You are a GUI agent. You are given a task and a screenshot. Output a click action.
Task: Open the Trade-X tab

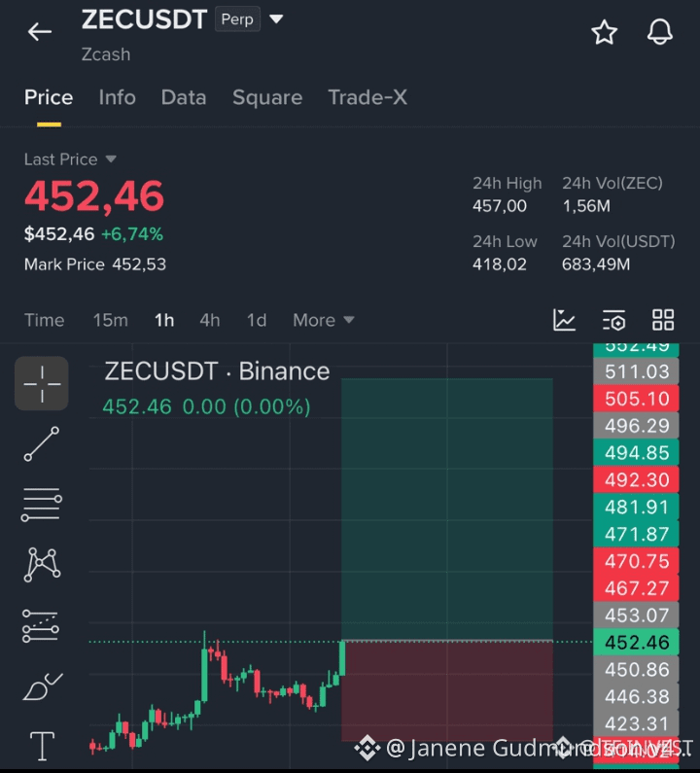point(367,97)
